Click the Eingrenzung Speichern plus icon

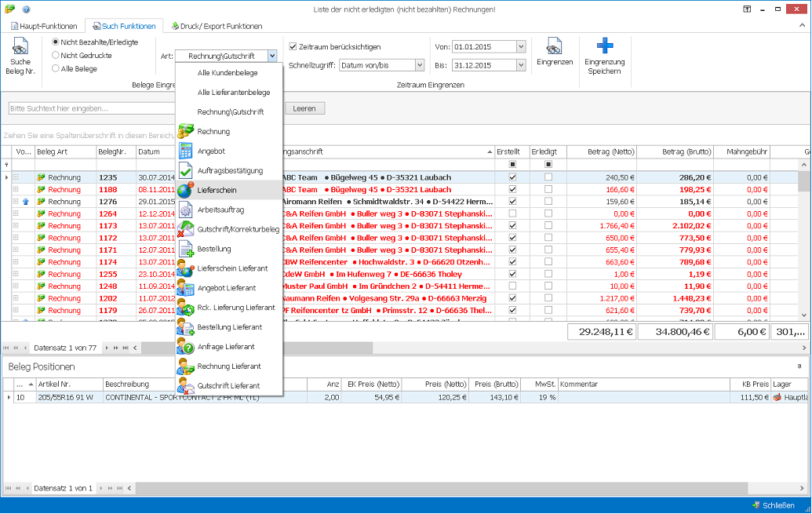pos(604,46)
